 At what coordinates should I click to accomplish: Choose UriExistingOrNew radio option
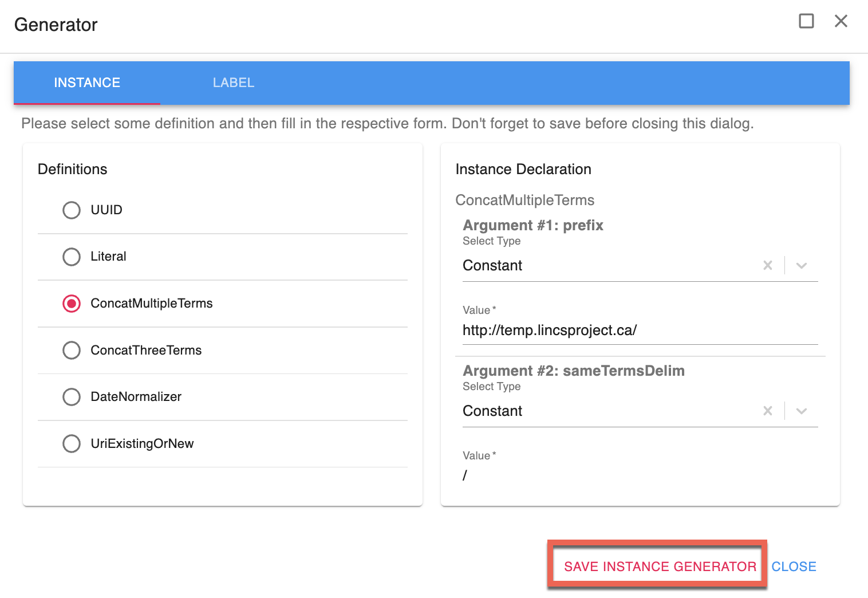coord(72,443)
